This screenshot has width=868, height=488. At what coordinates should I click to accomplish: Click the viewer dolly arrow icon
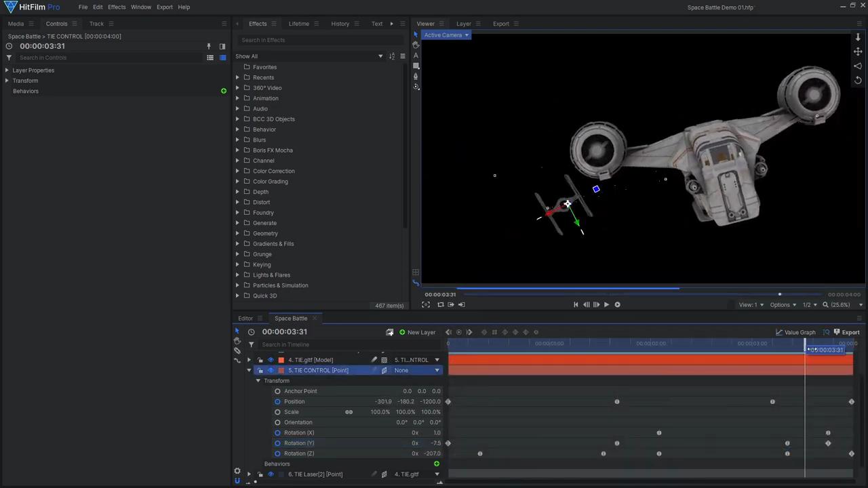[858, 37]
